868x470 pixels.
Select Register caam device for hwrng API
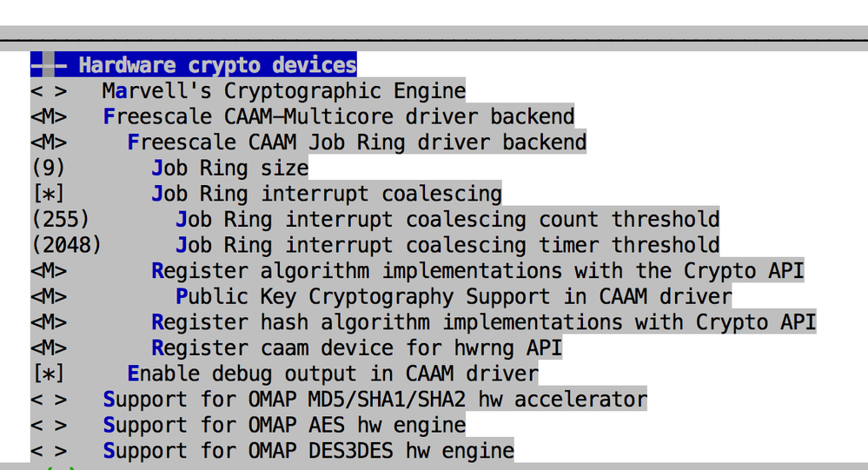pos(356,348)
